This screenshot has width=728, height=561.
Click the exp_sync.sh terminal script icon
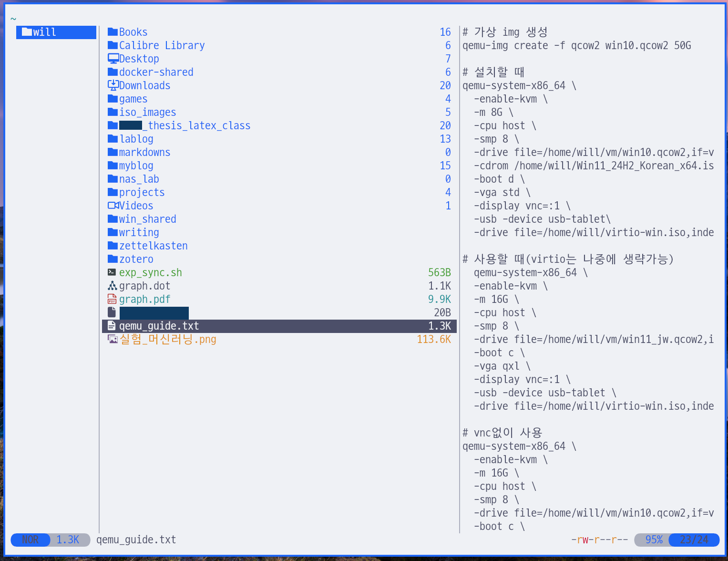(x=112, y=272)
